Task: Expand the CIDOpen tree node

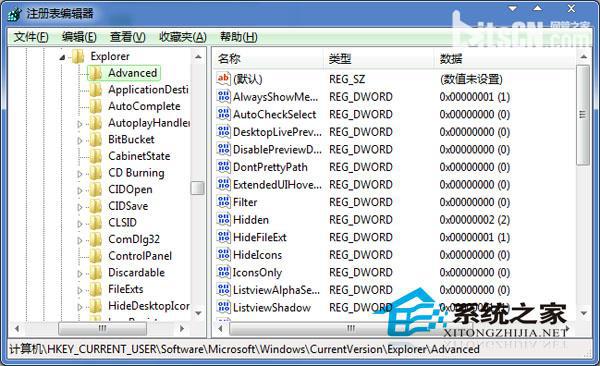Action: point(80,190)
